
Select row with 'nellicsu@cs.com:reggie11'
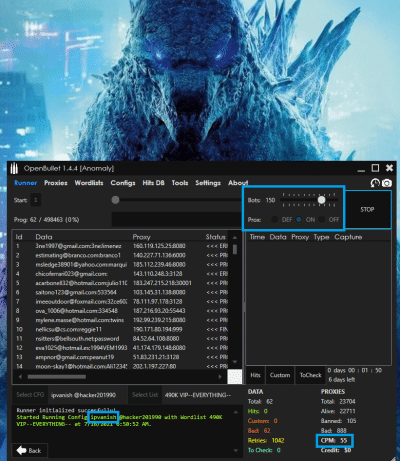pyautogui.click(x=121, y=329)
